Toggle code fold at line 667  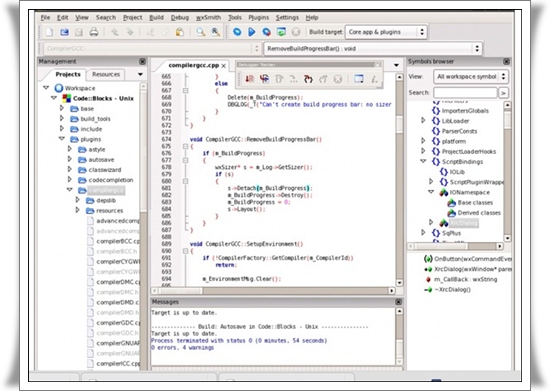[186, 90]
